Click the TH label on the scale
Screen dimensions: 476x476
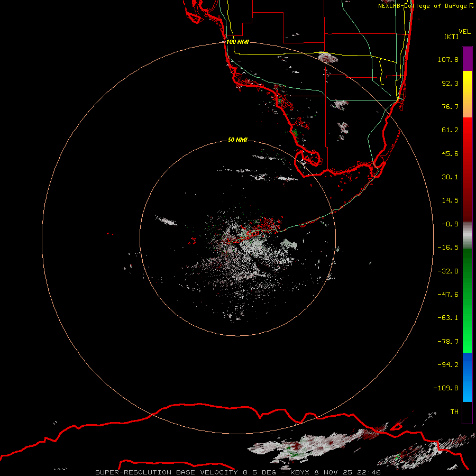click(454, 412)
